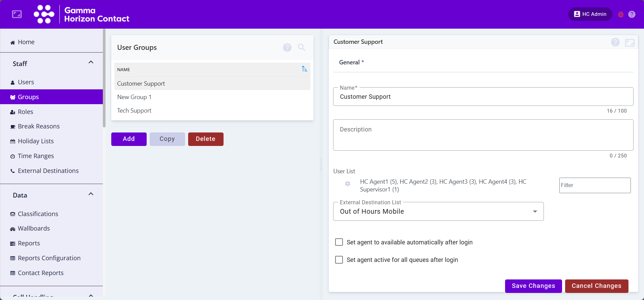Click the User List settings gear icon
This screenshot has width=644, height=300.
348,184
